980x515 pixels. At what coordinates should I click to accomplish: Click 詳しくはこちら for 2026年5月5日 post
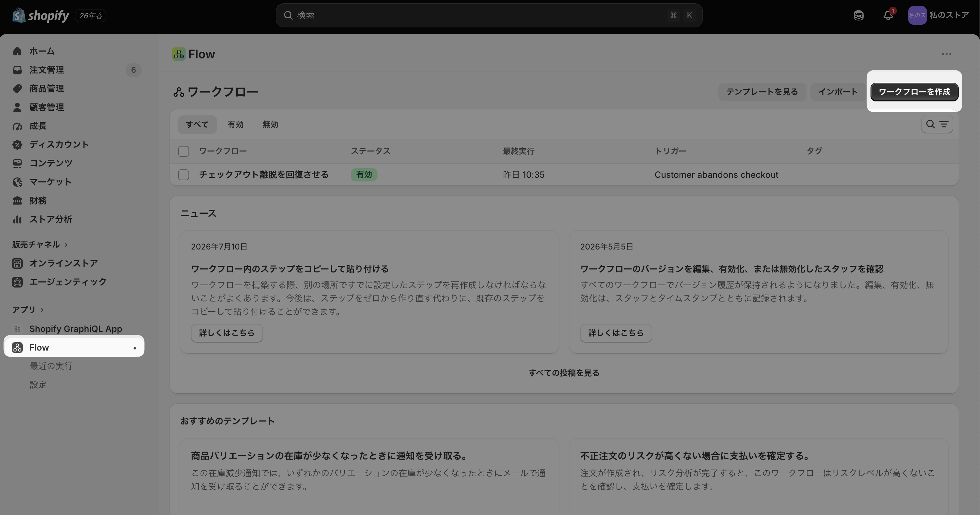616,333
